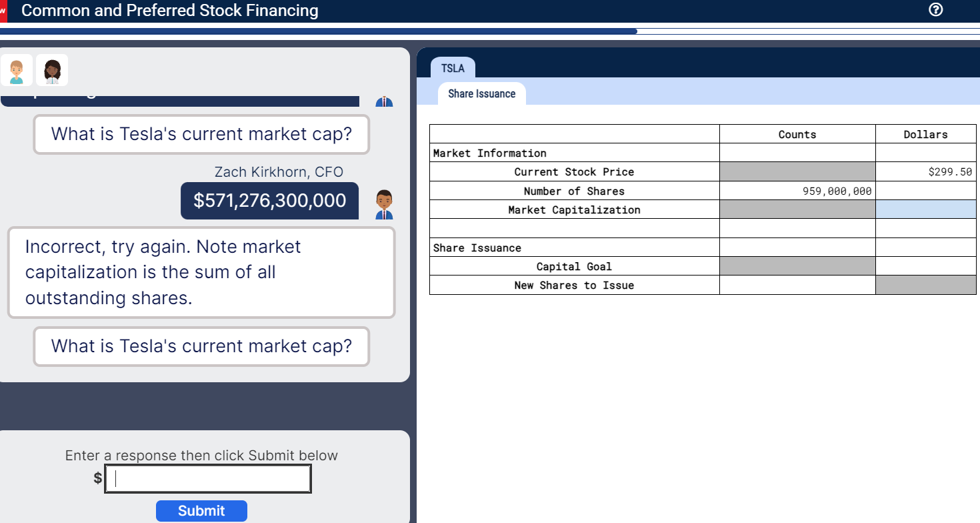
Task: Open the help question mark icon
Action: pos(936,10)
